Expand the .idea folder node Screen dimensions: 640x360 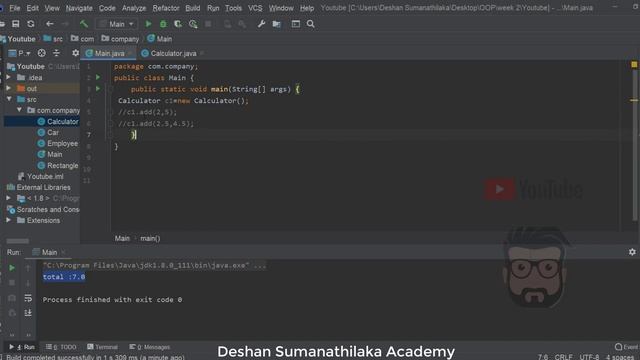(x=9, y=77)
